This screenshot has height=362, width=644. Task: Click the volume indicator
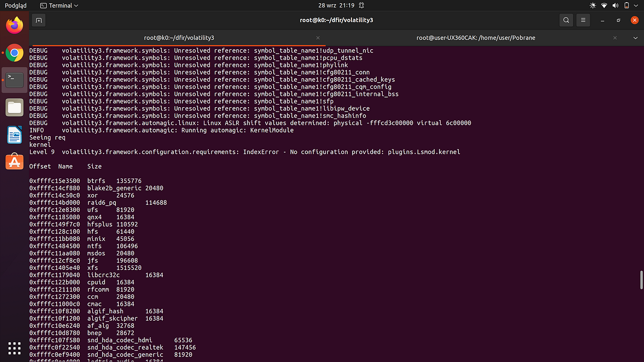click(x=615, y=5)
